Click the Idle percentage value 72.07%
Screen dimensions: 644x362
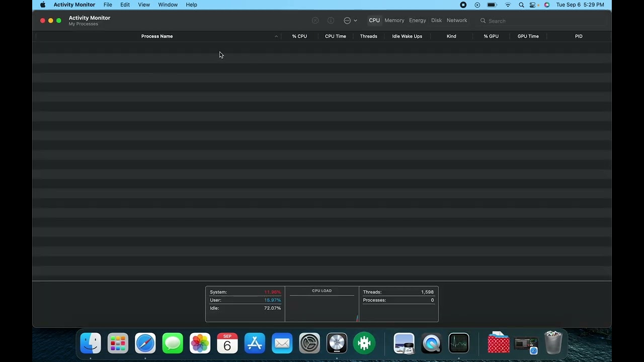coord(273,308)
